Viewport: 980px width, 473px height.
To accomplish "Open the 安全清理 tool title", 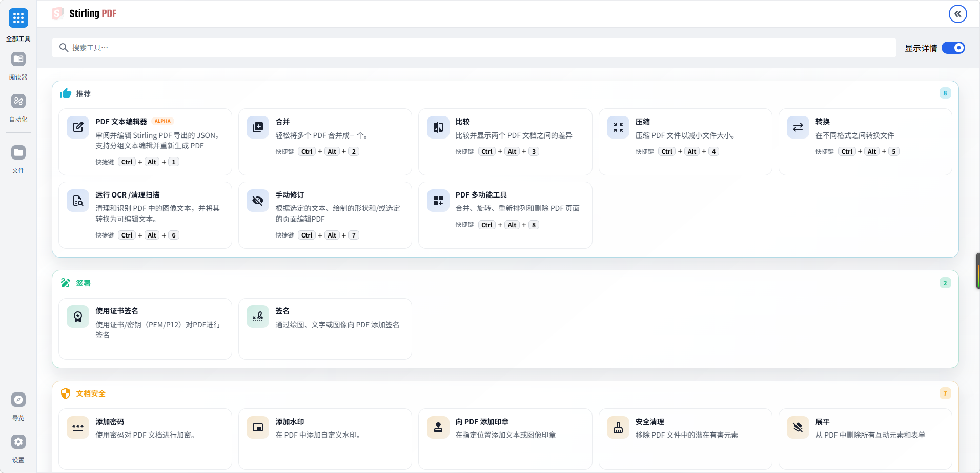I will [x=650, y=422].
